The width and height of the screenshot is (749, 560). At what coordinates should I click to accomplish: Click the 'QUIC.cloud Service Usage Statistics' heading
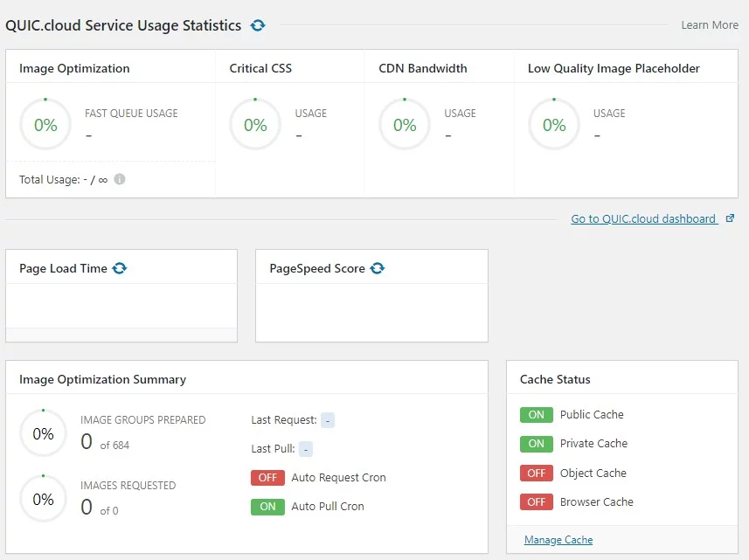click(123, 25)
